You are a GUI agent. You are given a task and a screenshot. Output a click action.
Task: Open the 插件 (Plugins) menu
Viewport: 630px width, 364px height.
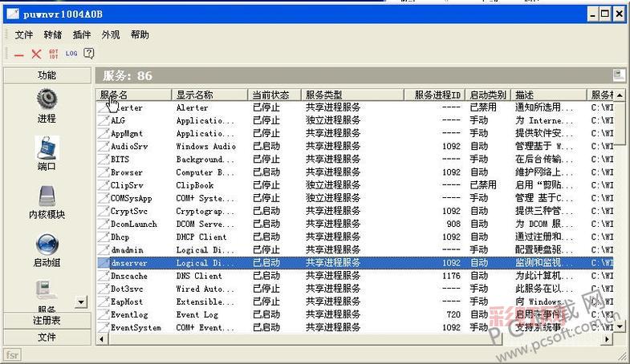tap(82, 34)
